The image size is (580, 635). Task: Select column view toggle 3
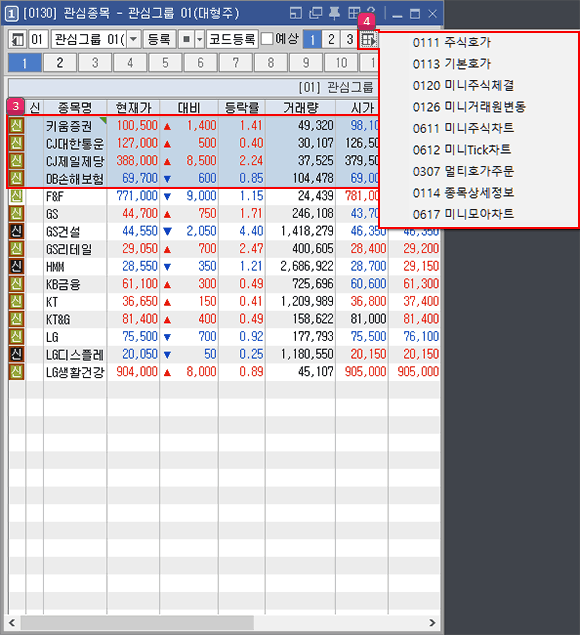349,40
